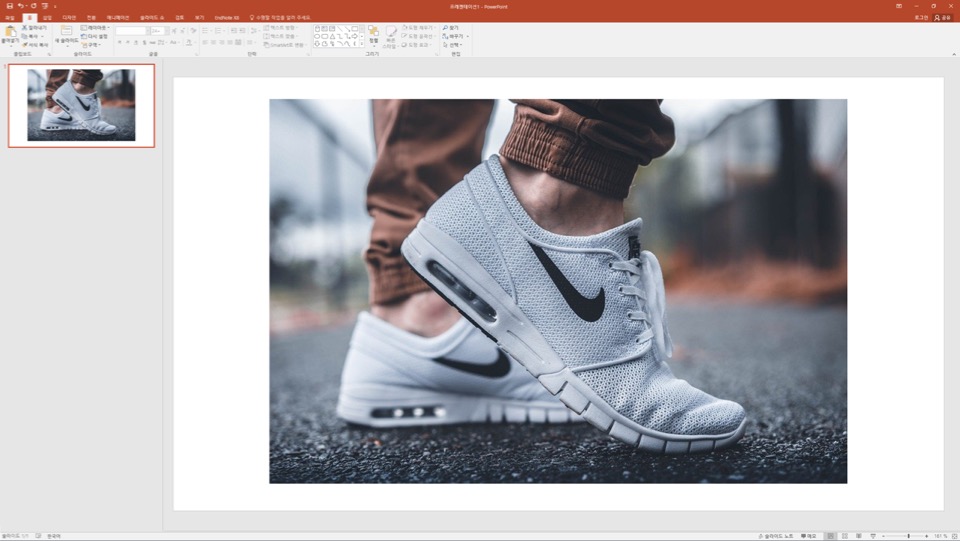Click the Share button

tap(942, 18)
